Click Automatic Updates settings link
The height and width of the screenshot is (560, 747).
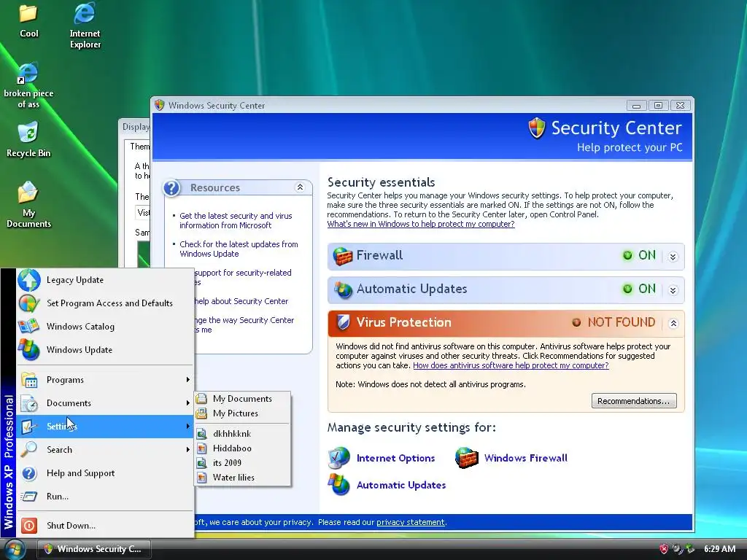pos(401,485)
